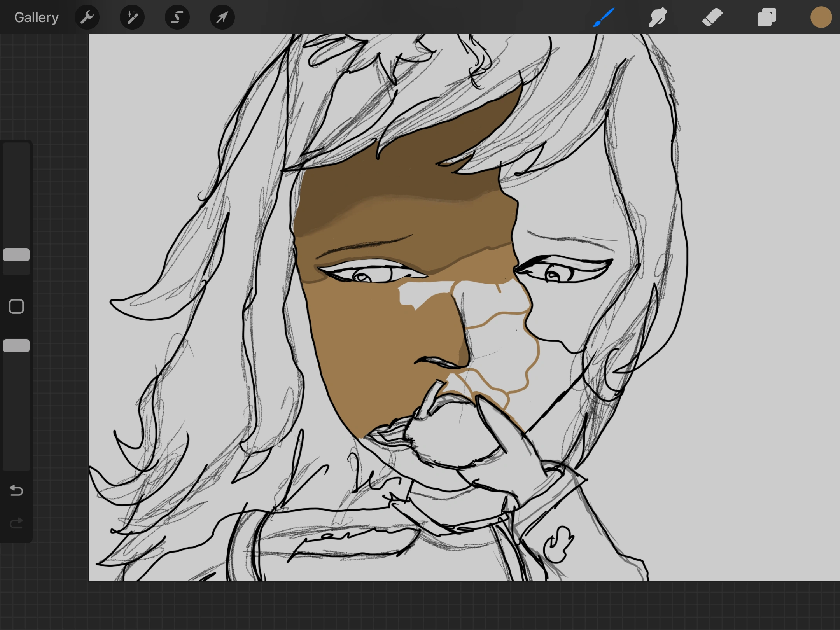Screen dimensions: 840x630
Task: Select the Eraser tool
Action: coord(712,17)
